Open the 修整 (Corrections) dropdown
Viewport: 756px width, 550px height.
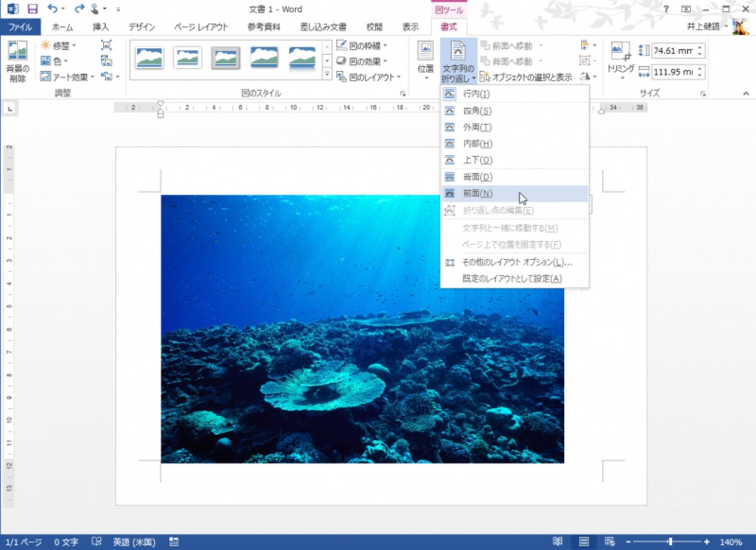click(x=58, y=45)
